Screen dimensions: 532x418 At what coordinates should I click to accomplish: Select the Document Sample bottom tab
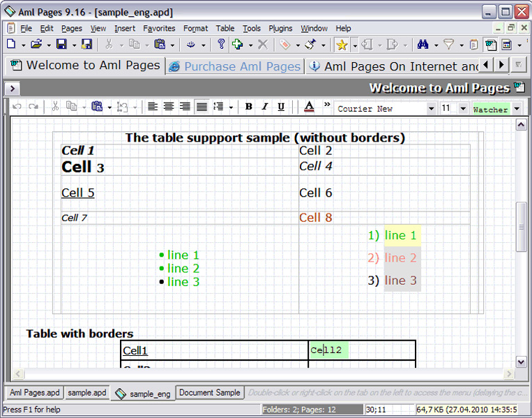(209, 393)
